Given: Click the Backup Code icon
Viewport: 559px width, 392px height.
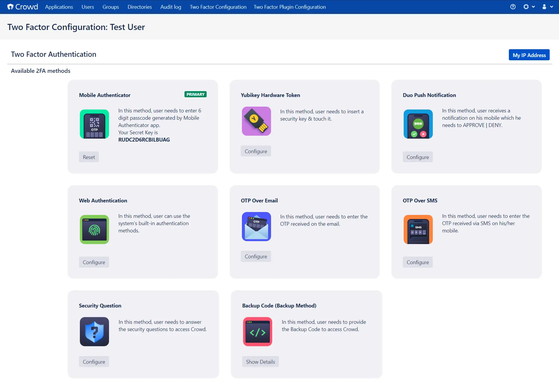Looking at the screenshot, I should pyautogui.click(x=258, y=332).
